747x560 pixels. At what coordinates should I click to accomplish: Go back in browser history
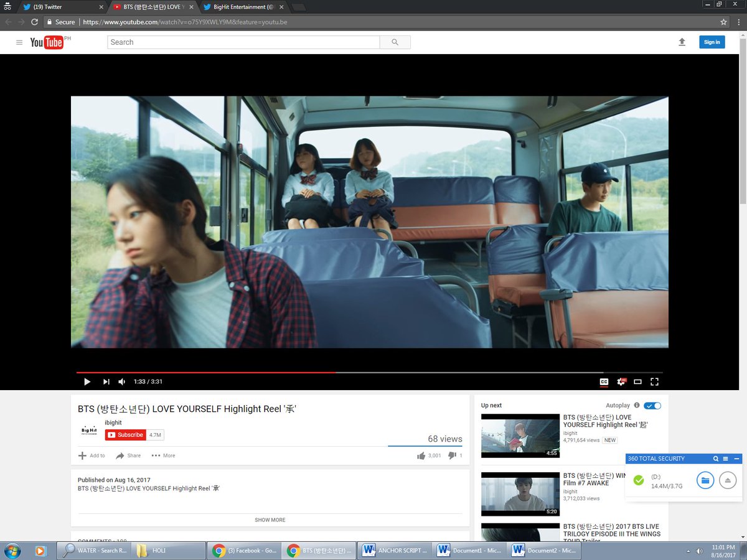[8, 22]
